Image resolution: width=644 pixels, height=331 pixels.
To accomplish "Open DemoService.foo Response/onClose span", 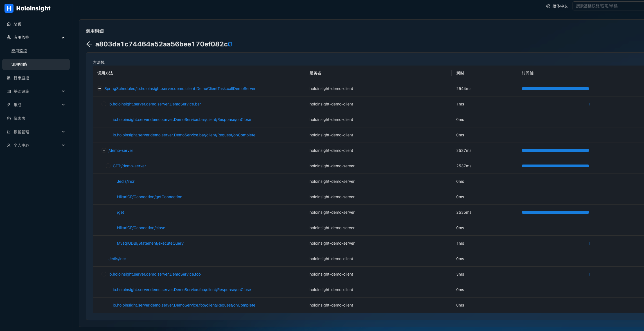I will (x=182, y=290).
